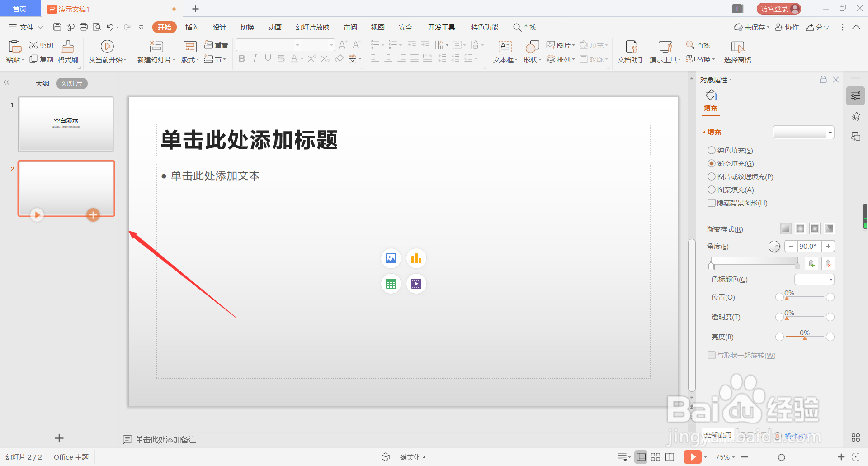868x466 pixels.
Task: Switch to slide sorter view
Action: point(656,457)
